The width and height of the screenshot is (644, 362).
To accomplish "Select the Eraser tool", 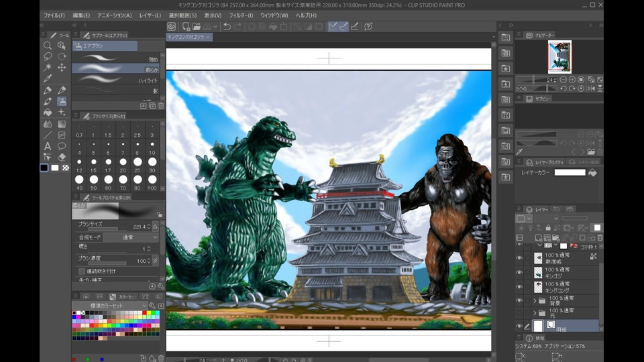I will (62, 157).
